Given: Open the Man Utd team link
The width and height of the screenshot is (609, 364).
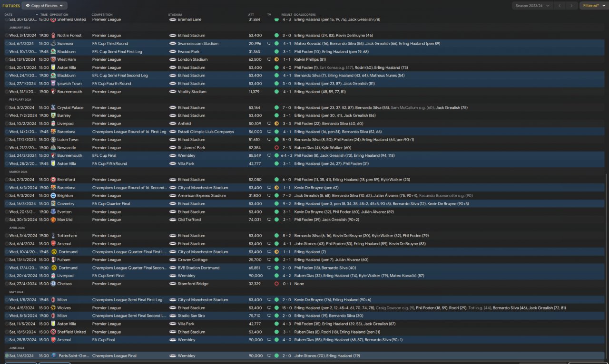Looking at the screenshot, I should pyautogui.click(x=65, y=220).
